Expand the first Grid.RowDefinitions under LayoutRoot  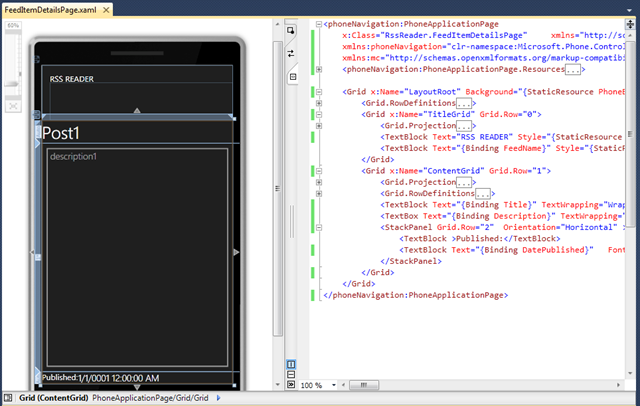point(319,103)
